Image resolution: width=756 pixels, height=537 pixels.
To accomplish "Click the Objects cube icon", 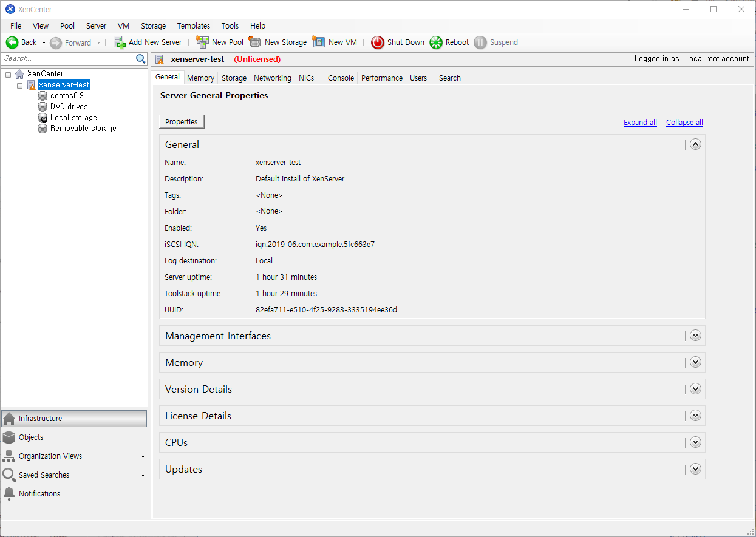I will [x=9, y=437].
